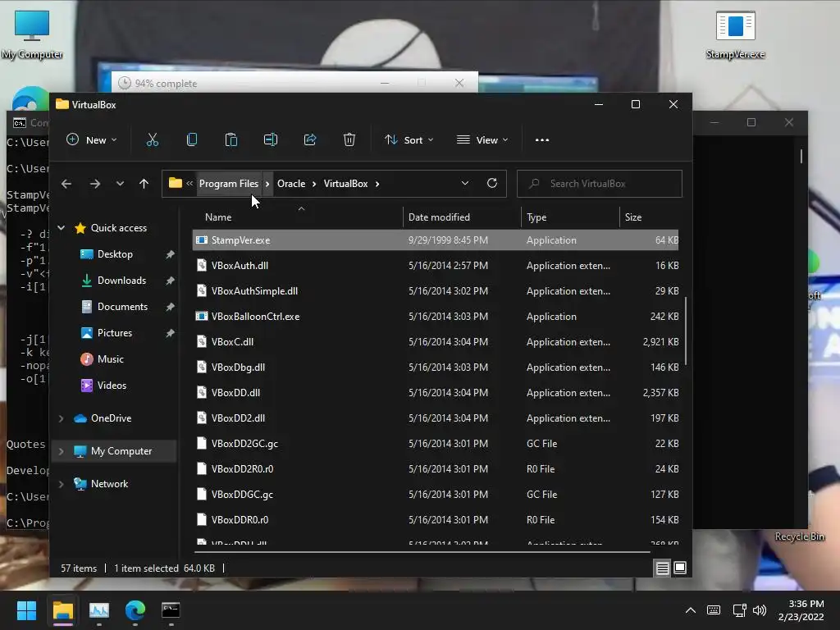Viewport: 840px width, 630px height.
Task: Collapse the Quick access tree node
Action: pyautogui.click(x=61, y=228)
